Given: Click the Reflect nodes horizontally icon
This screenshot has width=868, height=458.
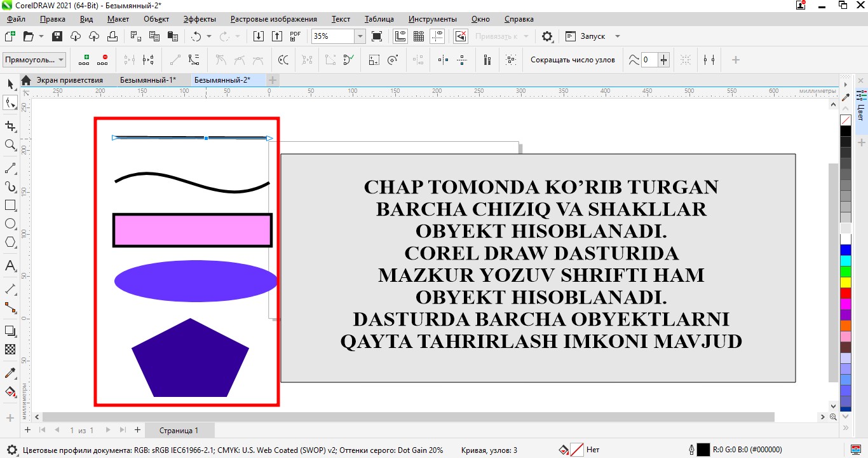Looking at the screenshot, I should point(444,60).
